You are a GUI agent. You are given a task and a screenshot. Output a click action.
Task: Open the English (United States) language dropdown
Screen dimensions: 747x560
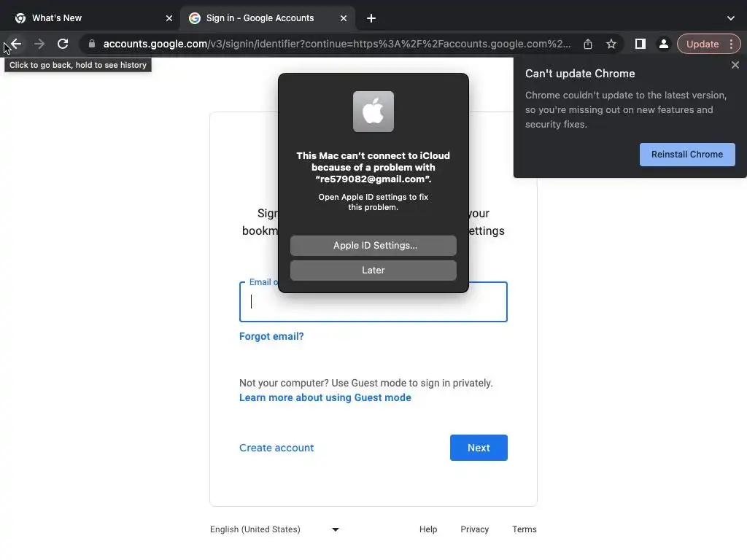(274, 529)
